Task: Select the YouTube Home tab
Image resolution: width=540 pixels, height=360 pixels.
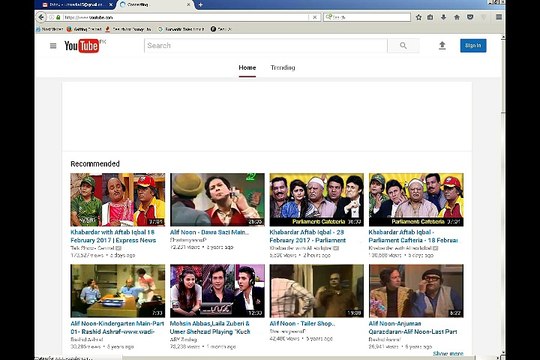Action: [x=247, y=68]
